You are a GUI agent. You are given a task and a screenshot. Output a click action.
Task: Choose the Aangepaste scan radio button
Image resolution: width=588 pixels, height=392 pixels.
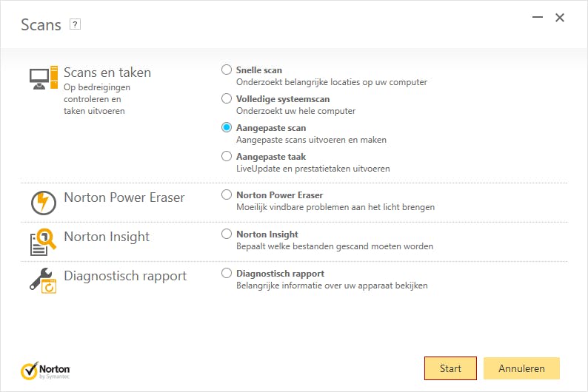227,127
